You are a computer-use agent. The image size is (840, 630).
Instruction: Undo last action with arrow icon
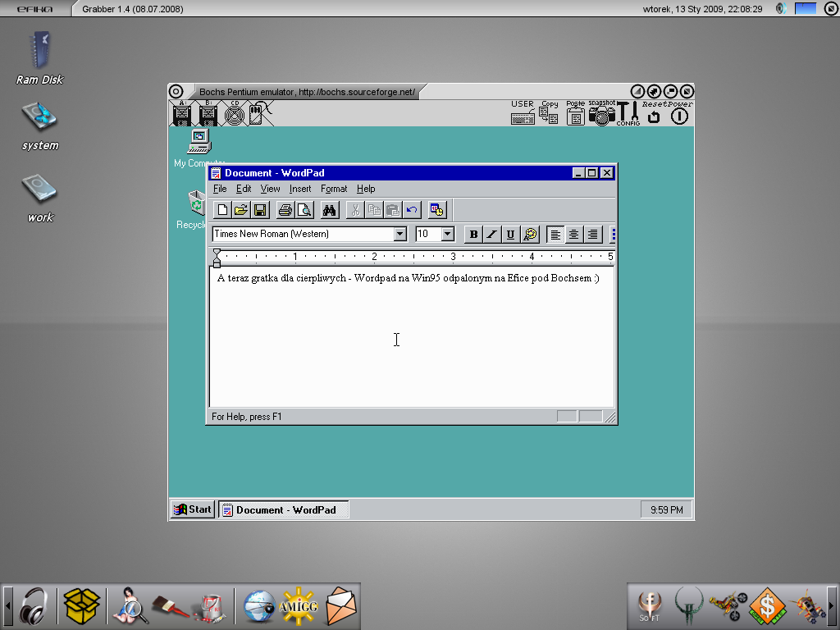[411, 210]
